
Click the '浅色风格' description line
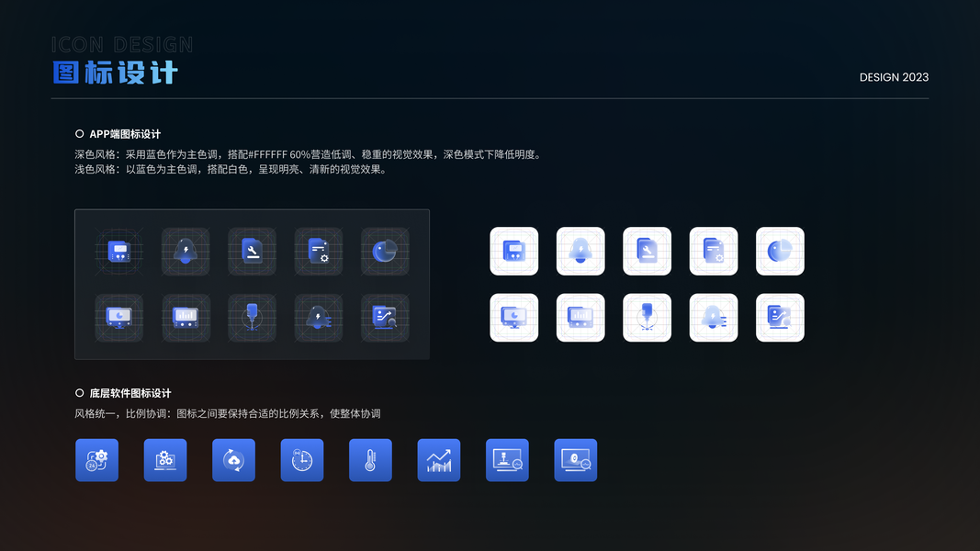click(231, 169)
